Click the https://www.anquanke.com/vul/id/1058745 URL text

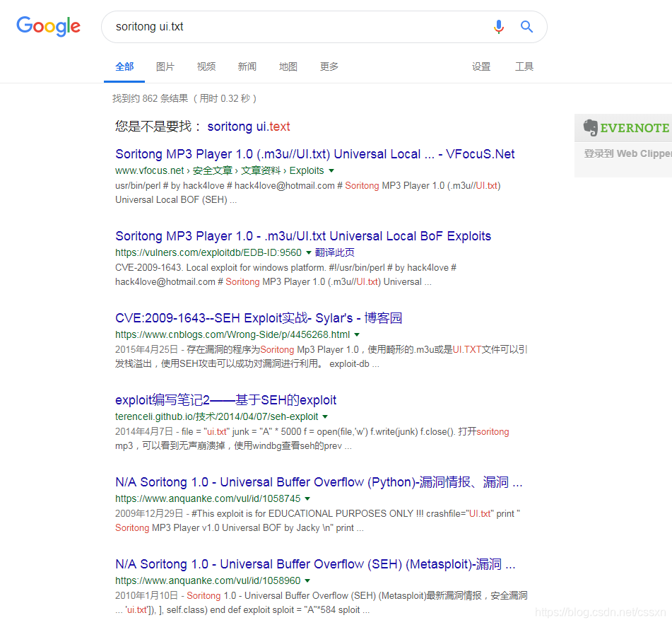(208, 498)
